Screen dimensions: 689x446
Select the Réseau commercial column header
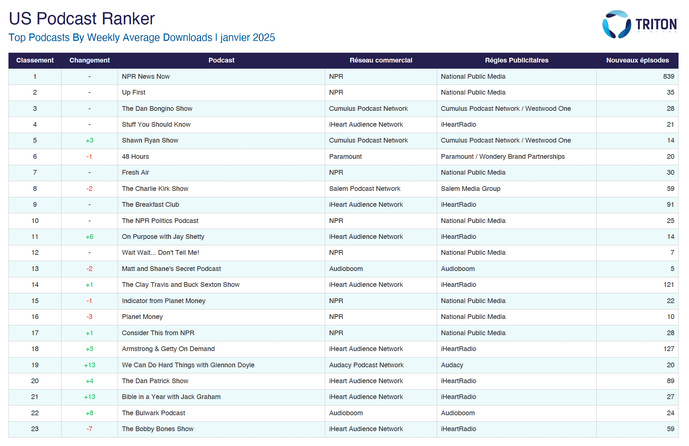pos(381,60)
